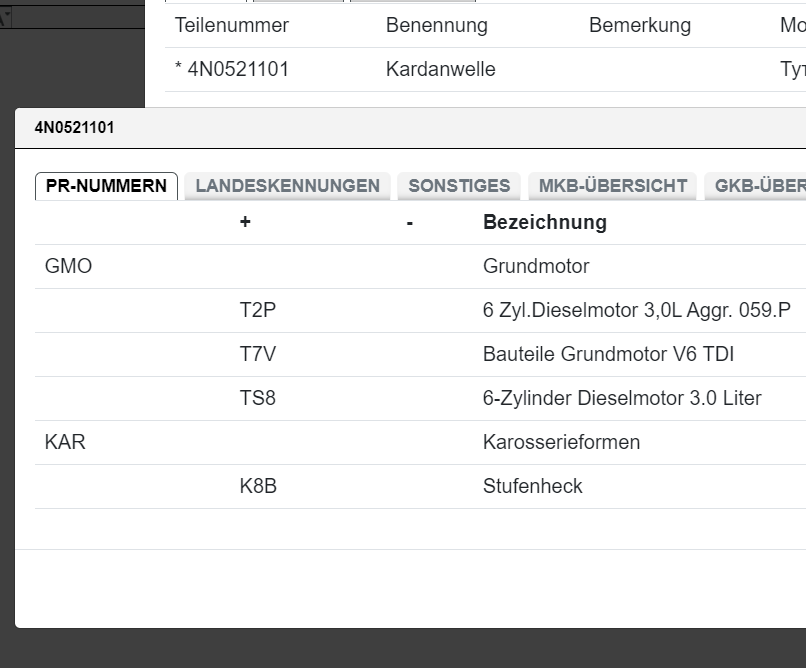Open the PR-NUMMERN tab
The width and height of the screenshot is (806, 668).
106,186
